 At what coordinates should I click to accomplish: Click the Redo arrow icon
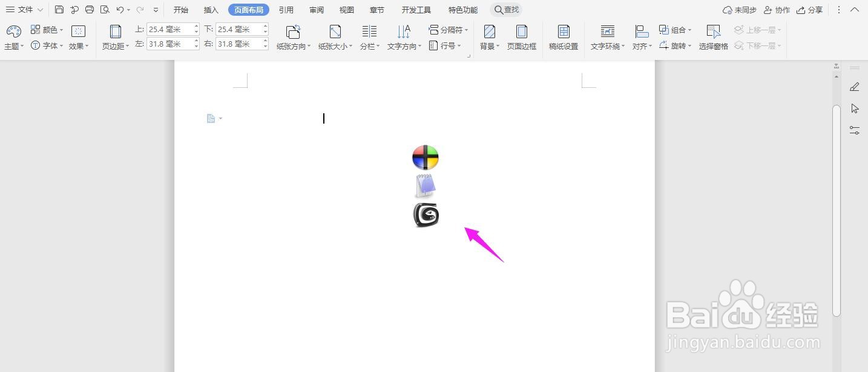[x=140, y=10]
